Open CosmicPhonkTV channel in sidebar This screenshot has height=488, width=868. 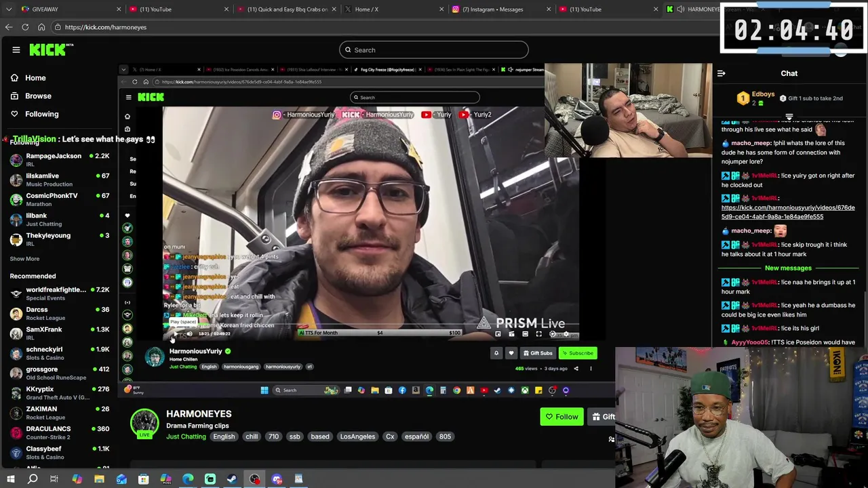pos(60,199)
